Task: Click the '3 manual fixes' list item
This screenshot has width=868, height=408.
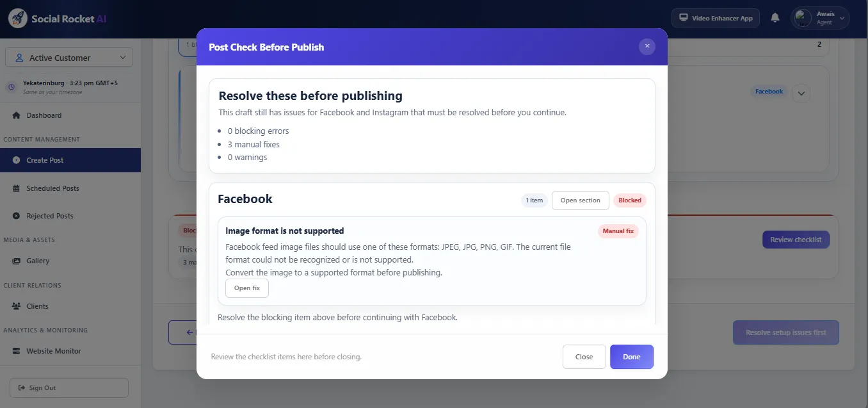Action: pyautogui.click(x=253, y=144)
